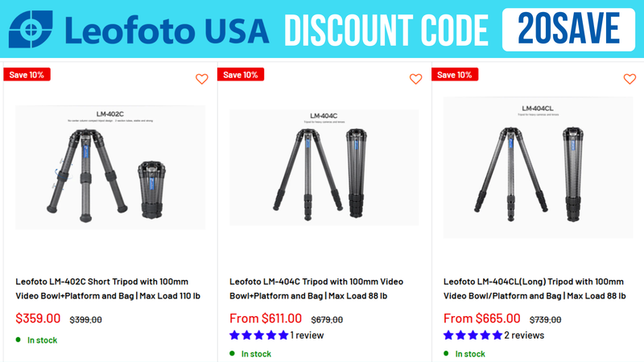Open the 2 reviews link

pyautogui.click(x=524, y=335)
